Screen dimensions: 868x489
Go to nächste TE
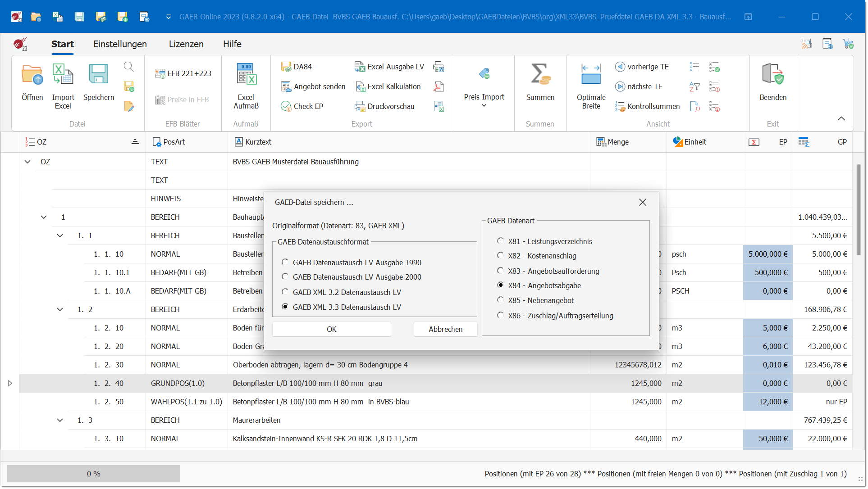pos(639,86)
